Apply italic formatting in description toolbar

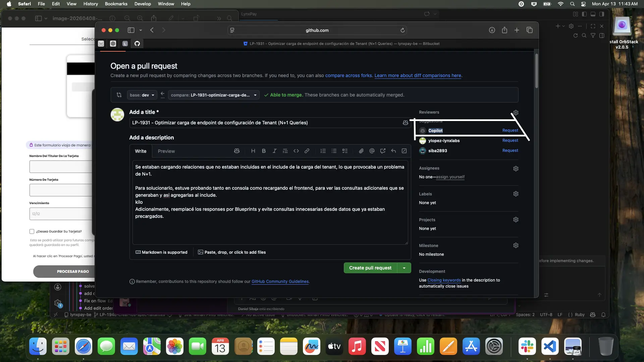[275, 151]
